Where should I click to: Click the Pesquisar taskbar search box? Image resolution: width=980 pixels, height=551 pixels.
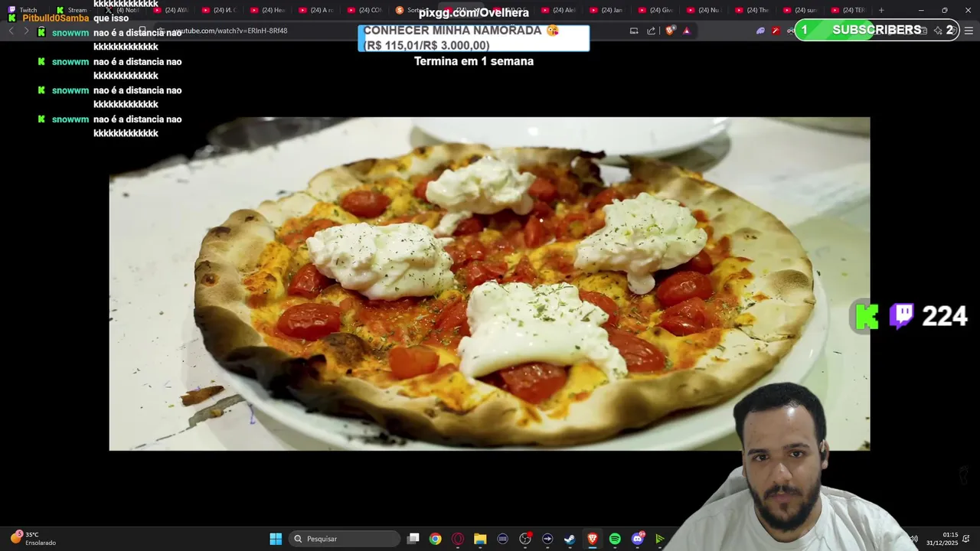(x=344, y=539)
